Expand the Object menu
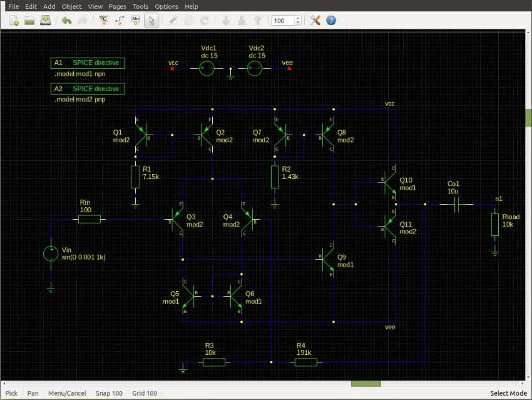Viewport: 532px width, 400px height. point(71,6)
